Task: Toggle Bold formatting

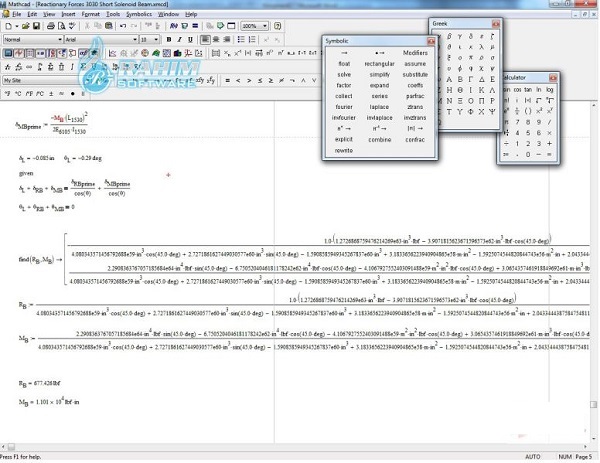Action: 169,39
